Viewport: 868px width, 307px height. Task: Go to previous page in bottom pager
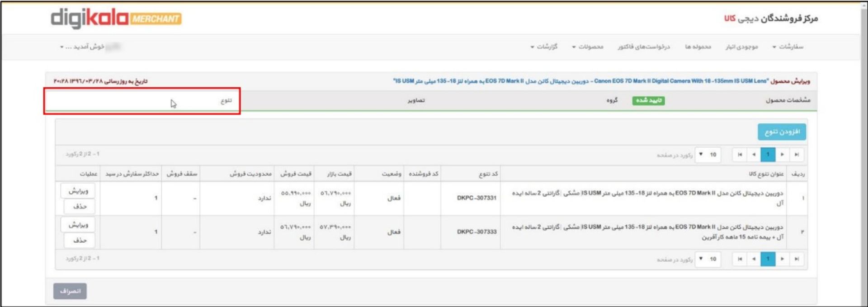tap(782, 259)
